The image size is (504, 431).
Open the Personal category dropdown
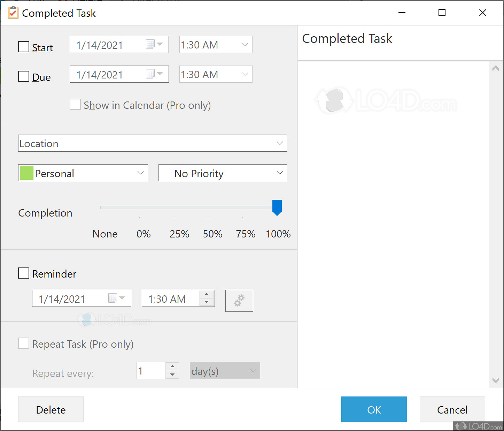tap(140, 173)
